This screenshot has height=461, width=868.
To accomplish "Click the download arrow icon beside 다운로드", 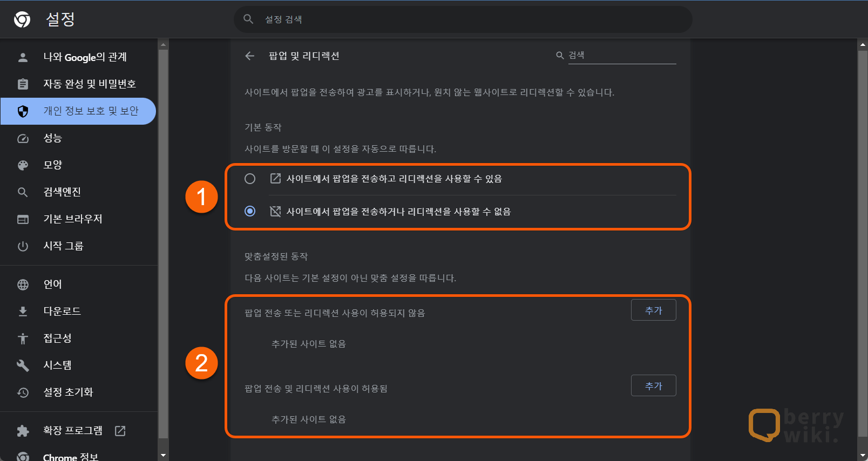I will click(23, 311).
